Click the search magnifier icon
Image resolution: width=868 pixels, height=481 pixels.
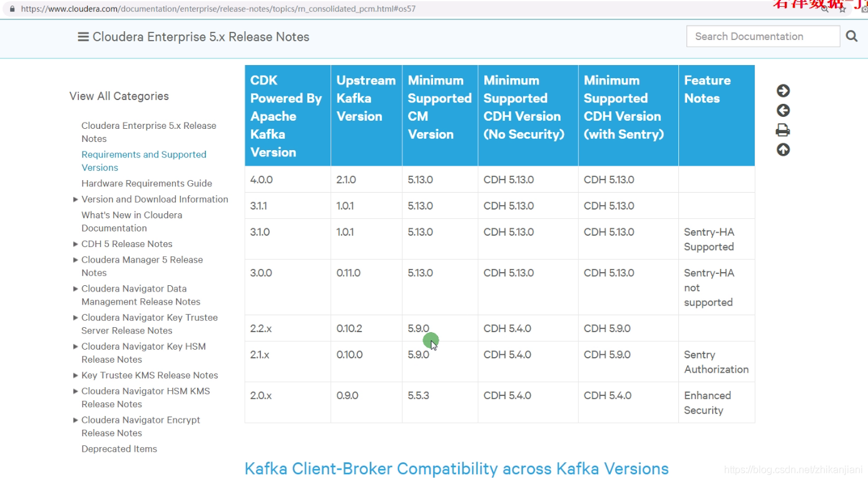[852, 36]
